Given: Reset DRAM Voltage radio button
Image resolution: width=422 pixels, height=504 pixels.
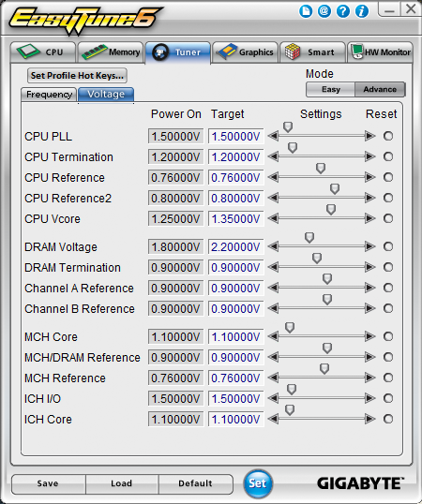Looking at the screenshot, I should pos(388,246).
